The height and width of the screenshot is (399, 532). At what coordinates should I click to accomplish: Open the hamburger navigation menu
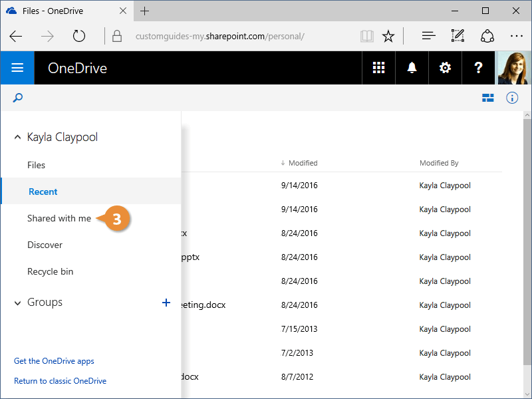pos(17,68)
